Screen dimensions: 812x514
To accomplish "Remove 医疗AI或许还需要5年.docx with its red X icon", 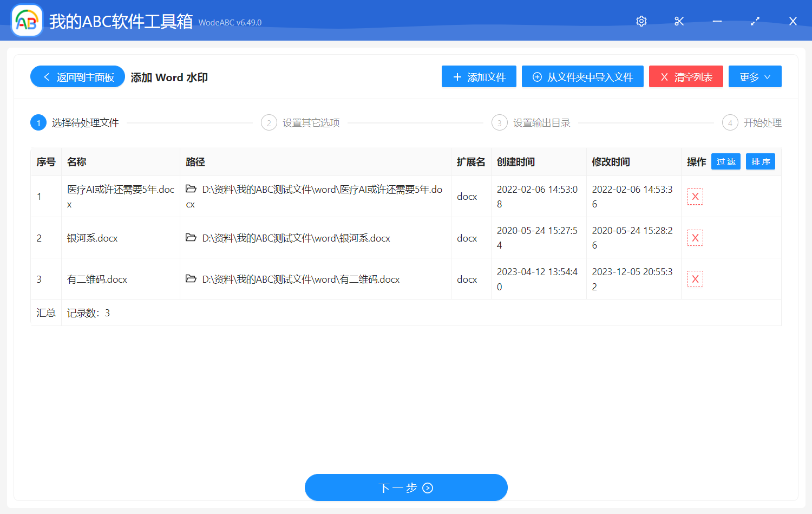I will click(695, 196).
